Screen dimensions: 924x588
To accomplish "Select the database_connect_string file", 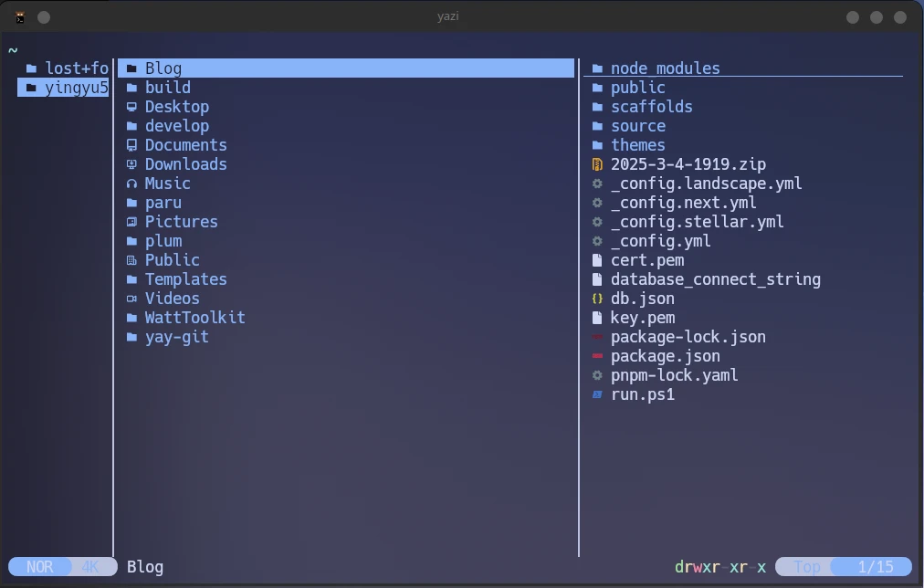I will click(715, 279).
